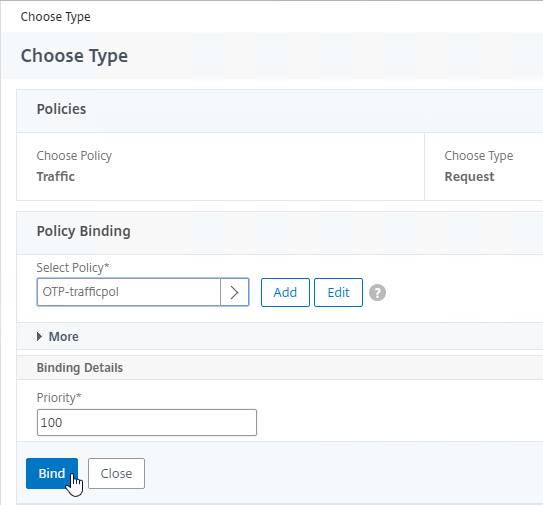Click the help question mark icon
543x505 pixels.
pos(377,293)
